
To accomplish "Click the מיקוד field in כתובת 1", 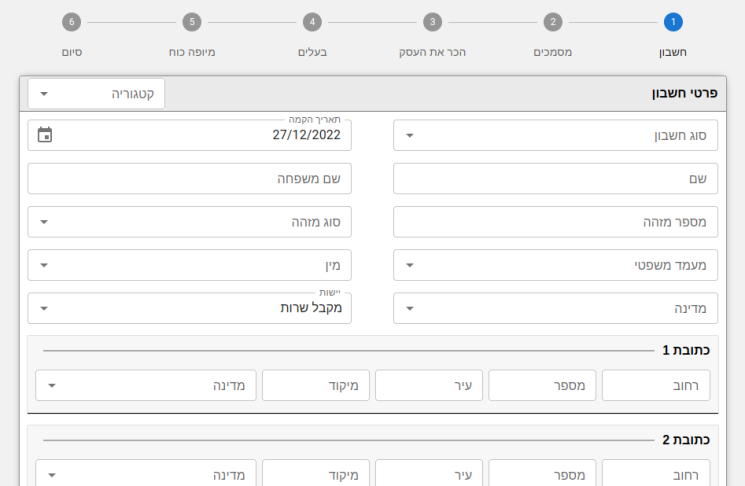I will click(316, 385).
